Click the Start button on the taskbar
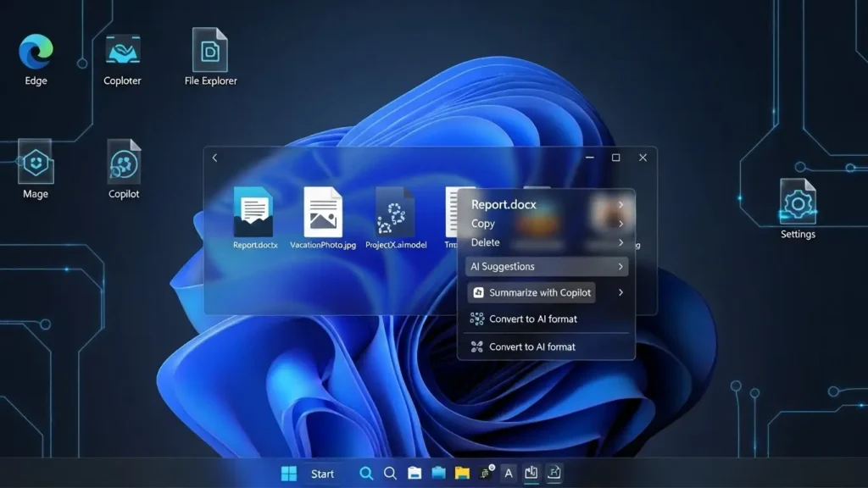 tap(290, 474)
